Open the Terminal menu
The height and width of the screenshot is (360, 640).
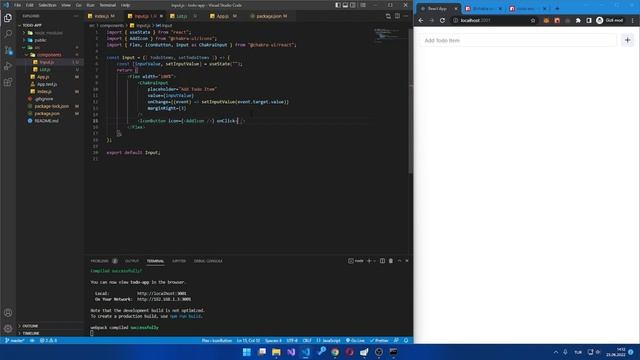pos(108,5)
